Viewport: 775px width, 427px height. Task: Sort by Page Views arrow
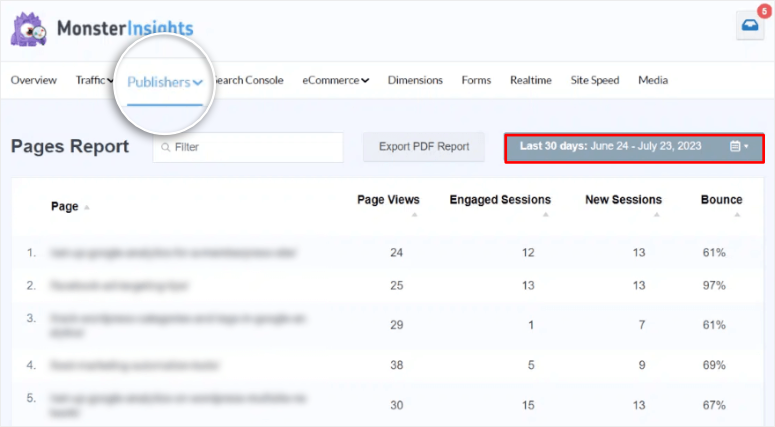pos(414,214)
